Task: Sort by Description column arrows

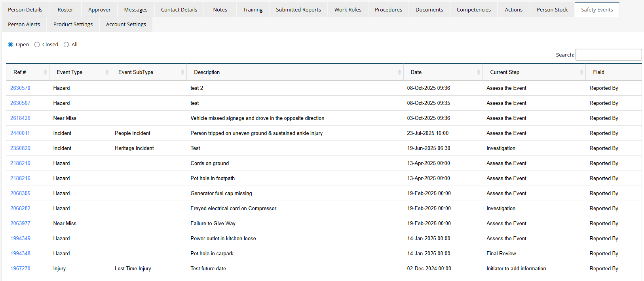Action: coord(399,72)
